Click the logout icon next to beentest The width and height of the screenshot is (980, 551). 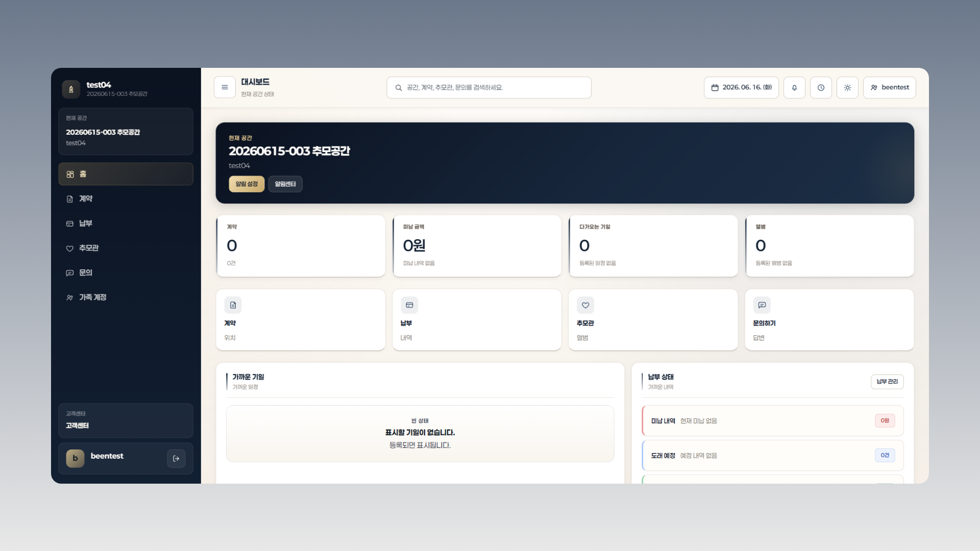[x=176, y=458]
